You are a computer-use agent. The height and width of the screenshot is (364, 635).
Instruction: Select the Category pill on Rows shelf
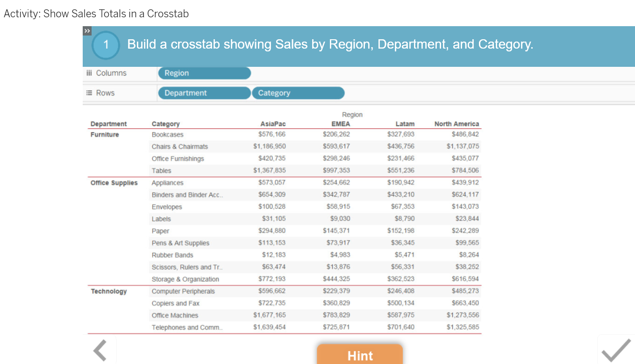(298, 93)
